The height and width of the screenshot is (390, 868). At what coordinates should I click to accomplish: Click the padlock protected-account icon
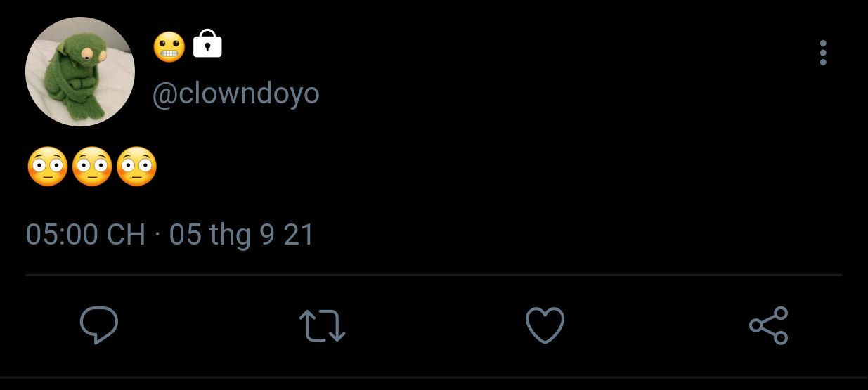[207, 44]
